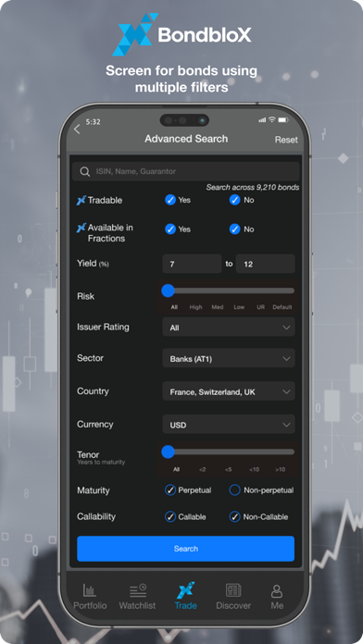
Task: Uncheck the Callable option
Action: [170, 516]
